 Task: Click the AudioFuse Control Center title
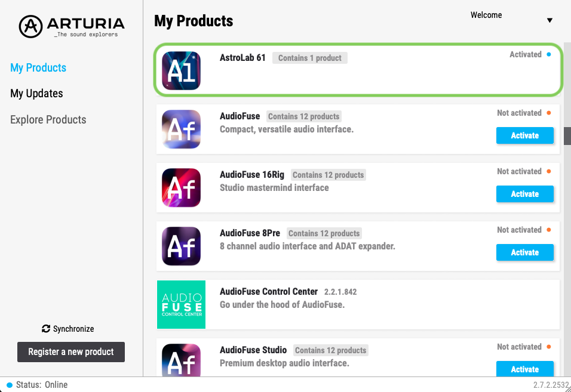(269, 292)
